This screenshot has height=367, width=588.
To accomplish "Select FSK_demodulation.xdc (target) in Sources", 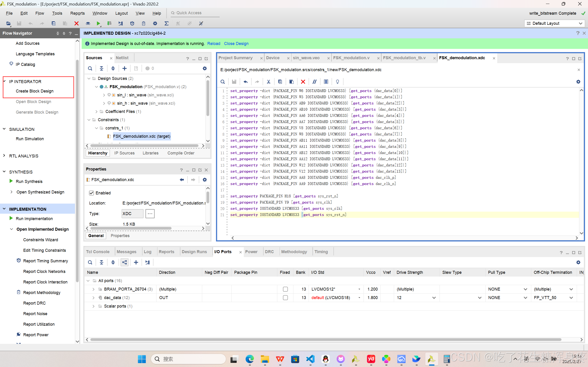I will (142, 136).
